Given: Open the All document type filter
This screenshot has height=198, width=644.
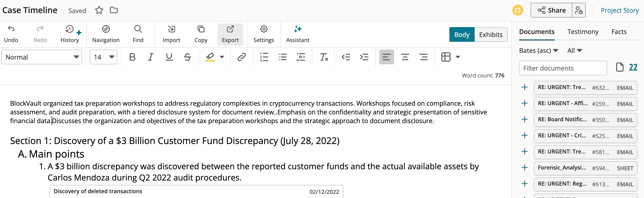Looking at the screenshot, I should [575, 51].
